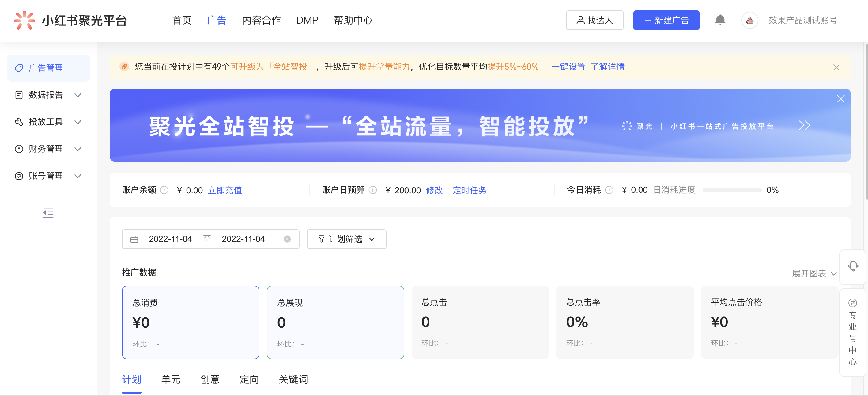The width and height of the screenshot is (868, 396).
Task: Go to 首页 in top navigation
Action: 182,20
